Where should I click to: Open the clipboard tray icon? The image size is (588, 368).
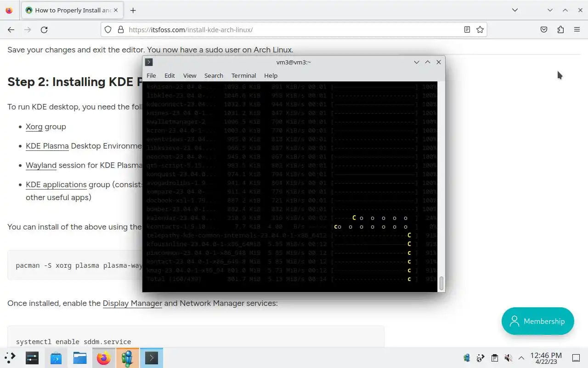[494, 358]
